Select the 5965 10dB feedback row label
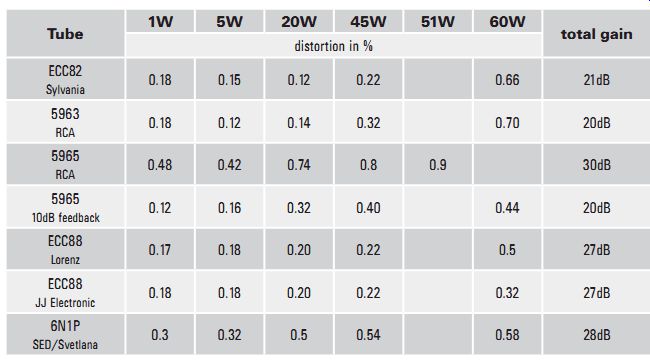The image size is (650, 360). 65,207
